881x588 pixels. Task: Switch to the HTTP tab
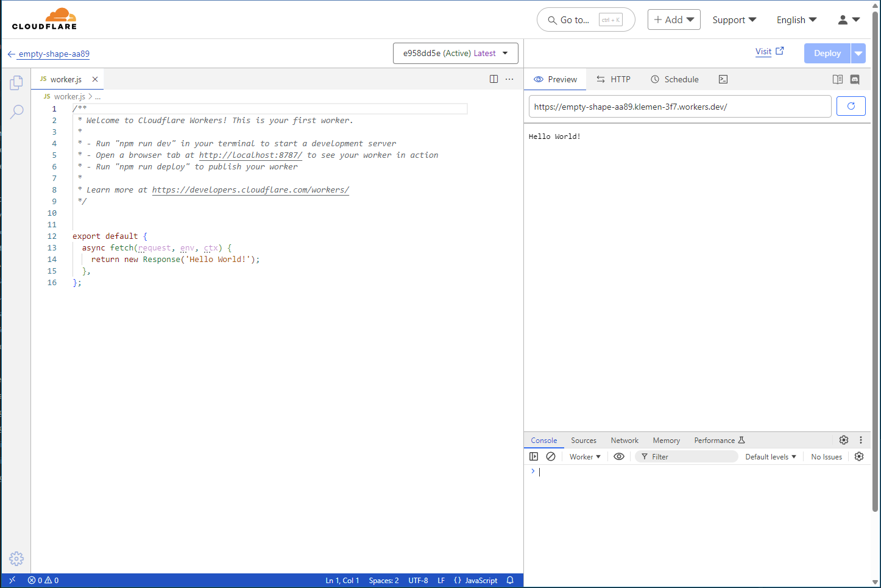coord(614,79)
